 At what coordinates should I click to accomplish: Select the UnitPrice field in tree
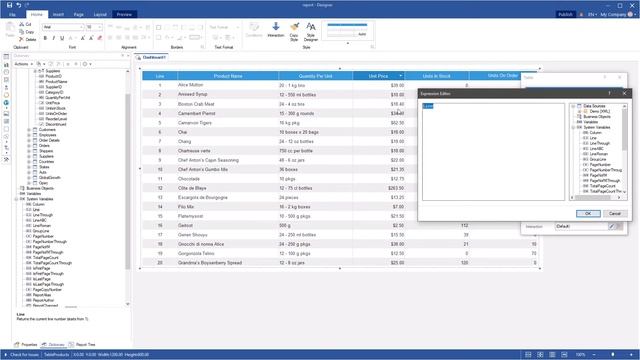[x=53, y=103]
